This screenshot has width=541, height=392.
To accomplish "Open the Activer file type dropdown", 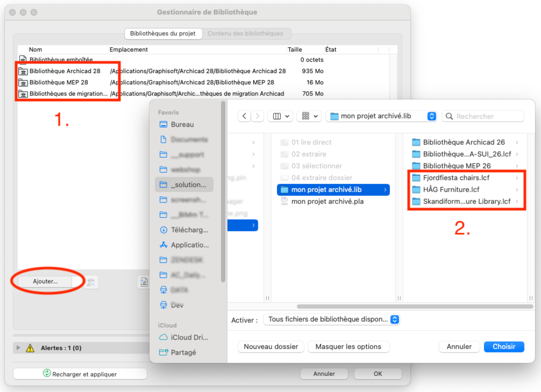I will point(331,319).
